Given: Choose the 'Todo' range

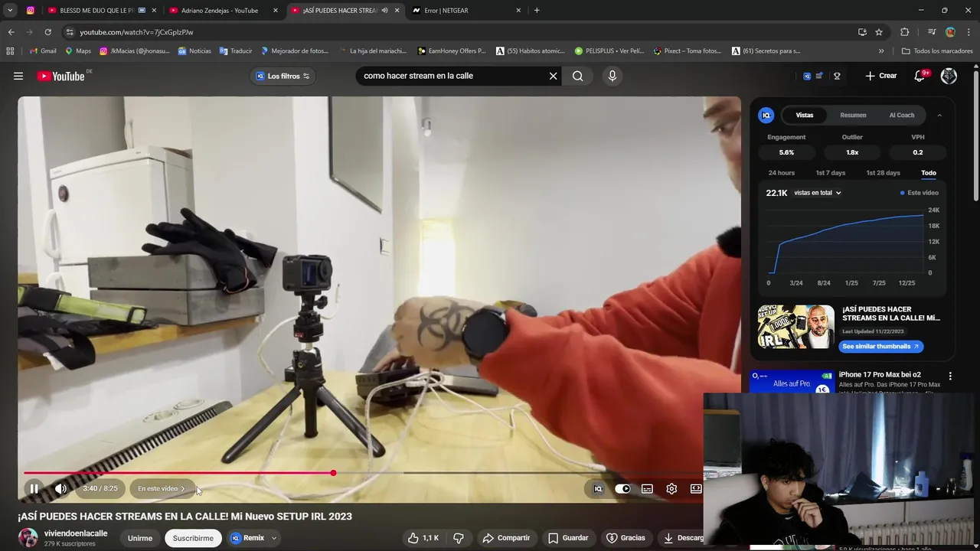Looking at the screenshot, I should [929, 173].
